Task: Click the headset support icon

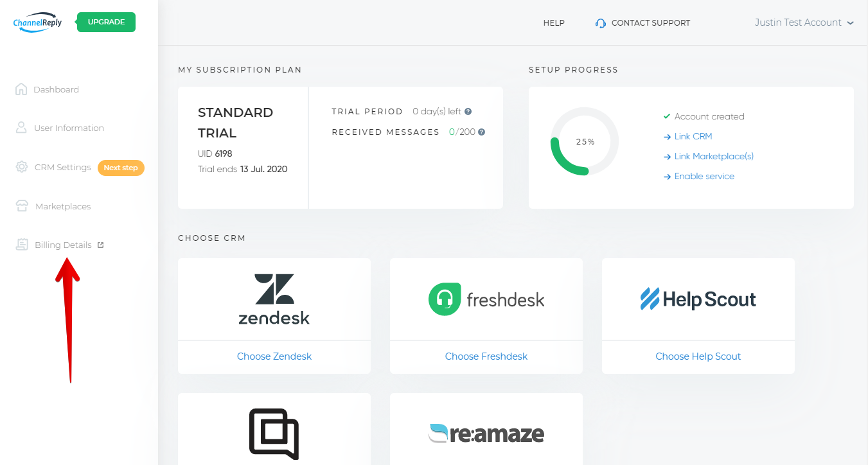Action: (x=601, y=23)
